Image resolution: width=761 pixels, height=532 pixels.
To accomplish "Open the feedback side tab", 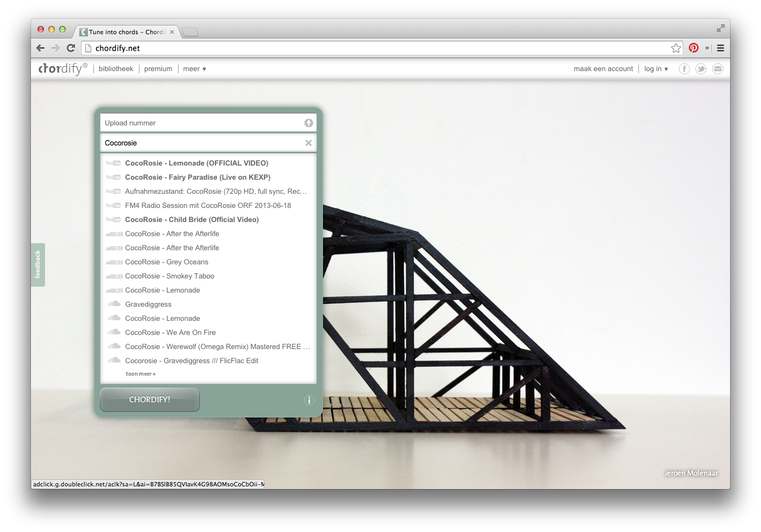I will tap(38, 264).
